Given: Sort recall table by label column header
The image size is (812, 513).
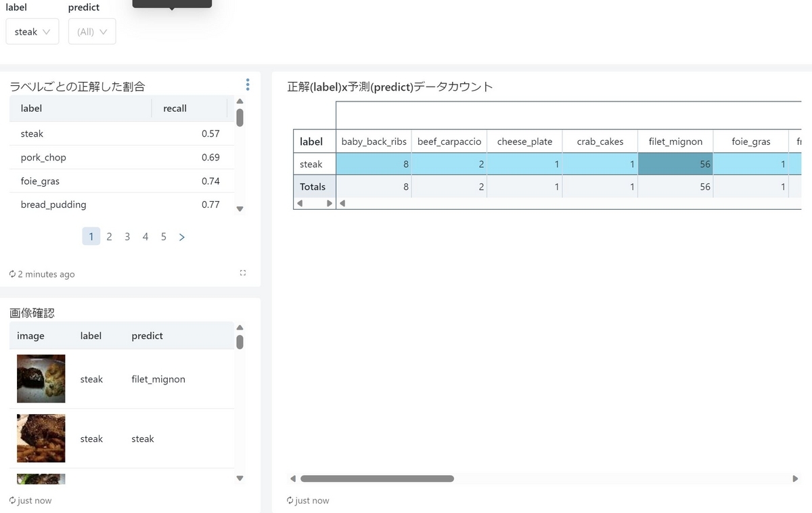Looking at the screenshot, I should [81, 108].
